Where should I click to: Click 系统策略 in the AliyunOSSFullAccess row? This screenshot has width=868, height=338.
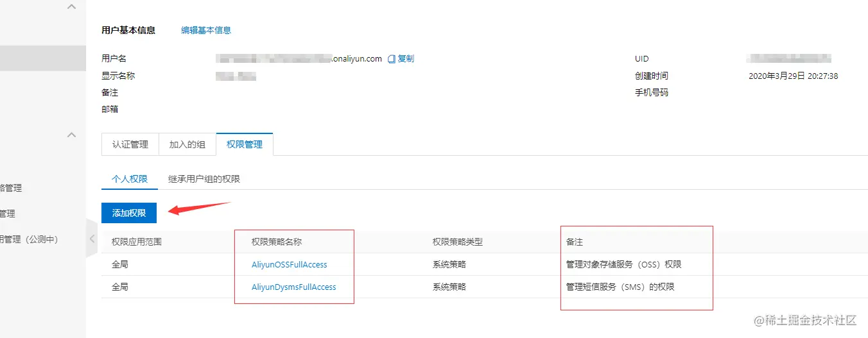(x=449, y=264)
